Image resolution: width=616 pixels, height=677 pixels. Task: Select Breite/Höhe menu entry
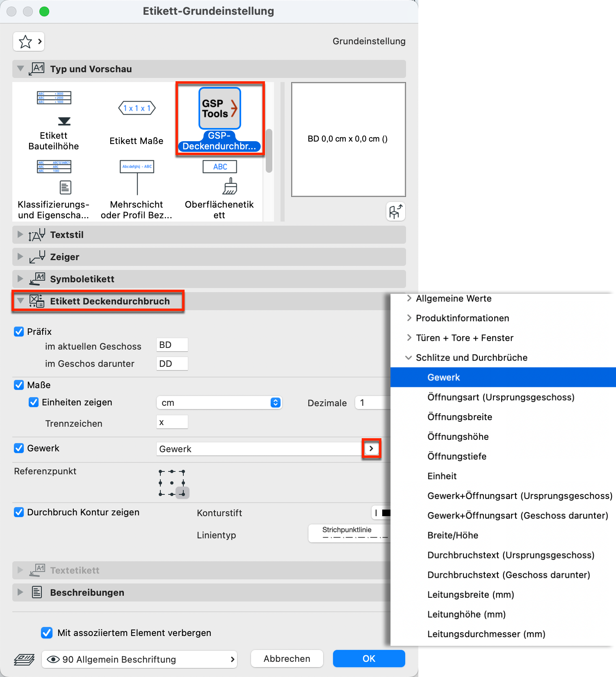click(x=452, y=535)
